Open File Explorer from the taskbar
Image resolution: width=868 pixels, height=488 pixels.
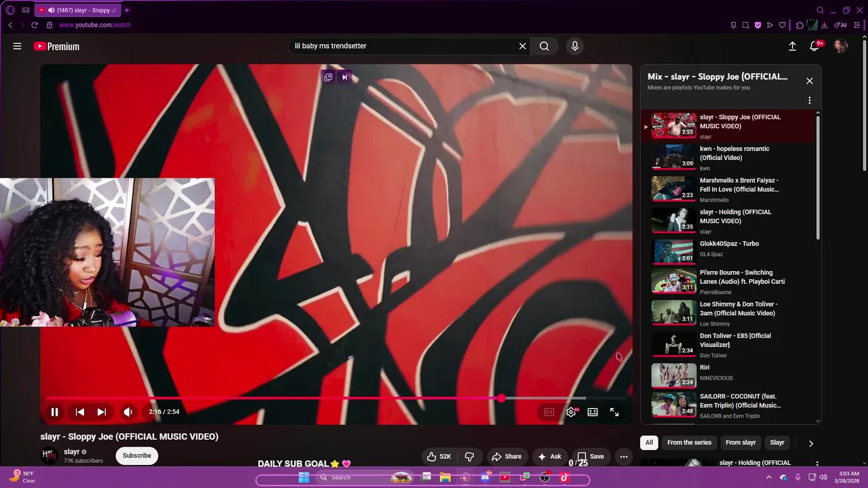446,477
